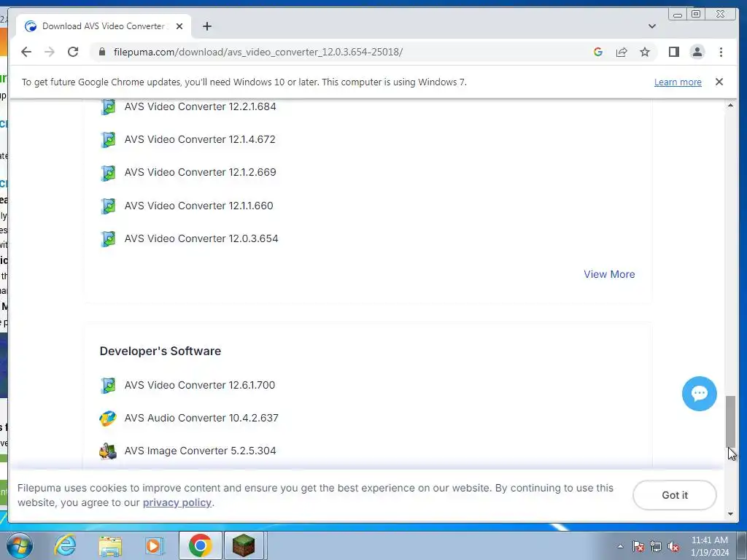
Task: Open AVS Video Converter 12.0.3.654 link
Action: (x=201, y=238)
